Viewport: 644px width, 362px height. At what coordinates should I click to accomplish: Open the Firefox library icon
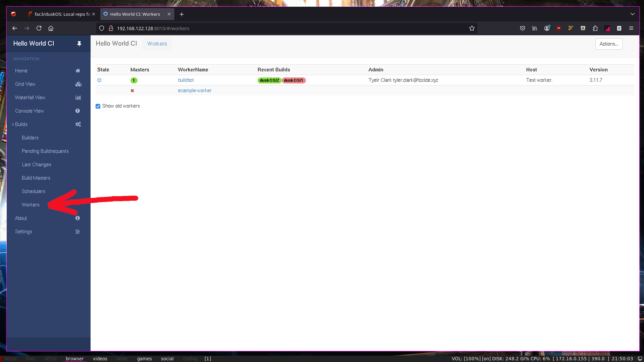[x=535, y=28]
